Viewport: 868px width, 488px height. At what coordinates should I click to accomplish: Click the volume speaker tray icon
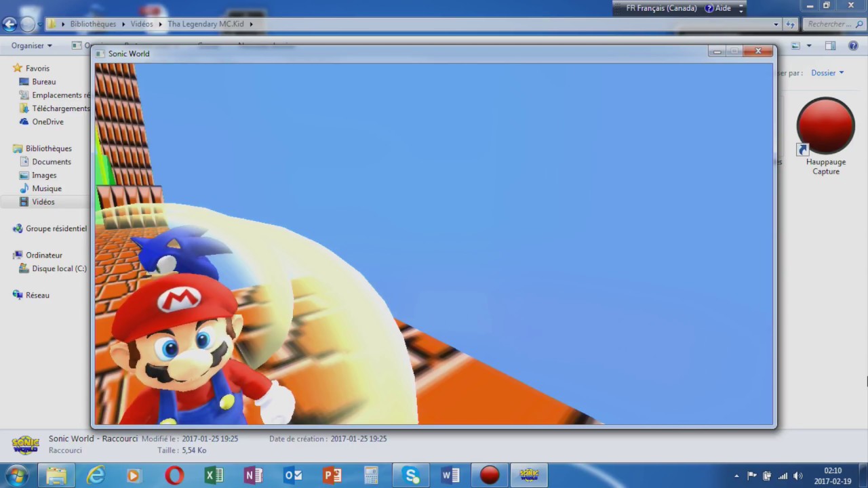tap(798, 476)
